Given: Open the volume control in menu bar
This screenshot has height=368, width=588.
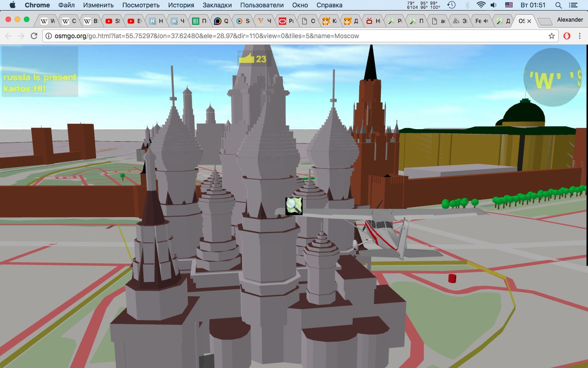Looking at the screenshot, I should pos(493,5).
